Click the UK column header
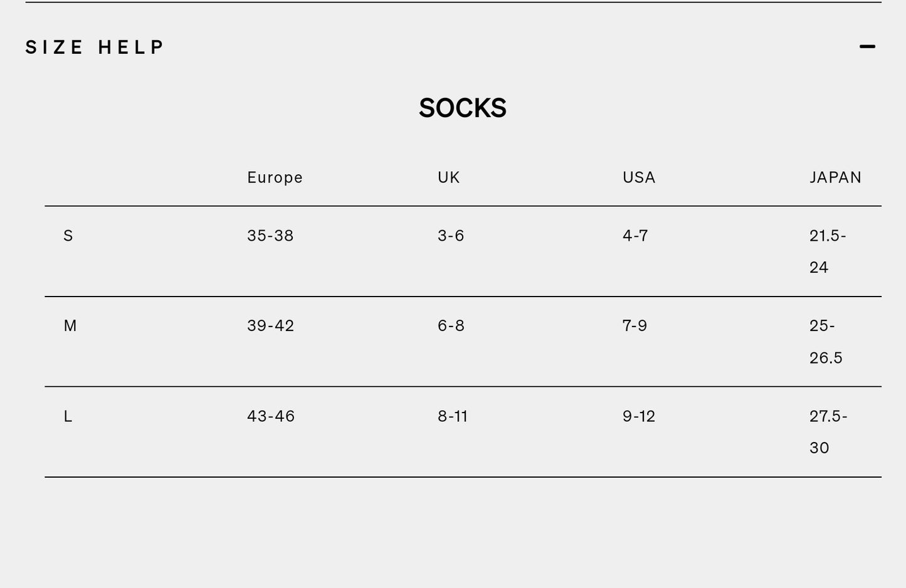The image size is (906, 588). [448, 177]
